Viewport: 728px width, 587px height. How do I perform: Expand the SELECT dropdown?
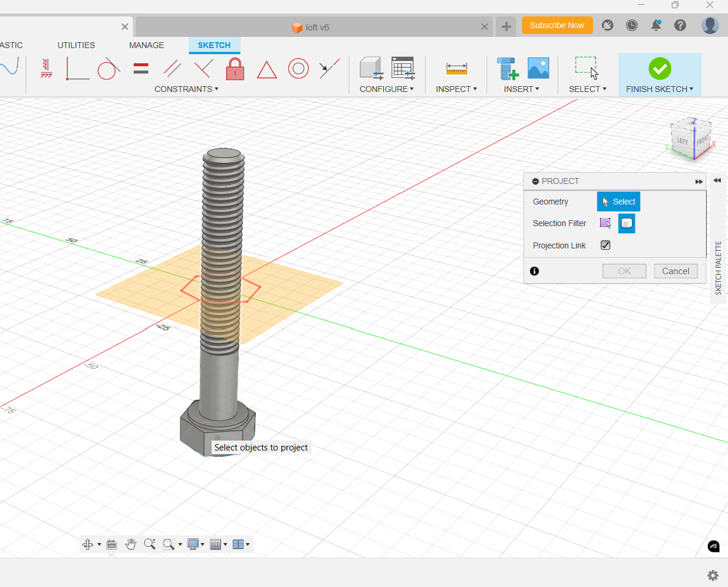pyautogui.click(x=588, y=89)
